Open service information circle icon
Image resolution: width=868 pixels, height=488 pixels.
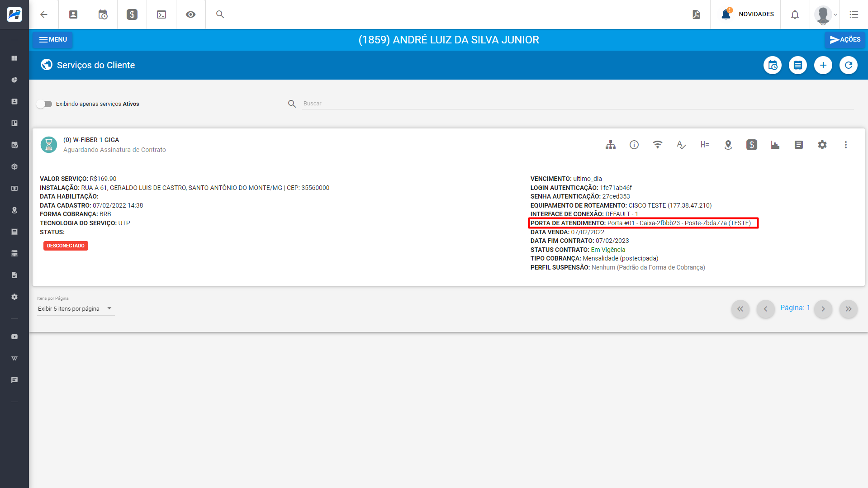pyautogui.click(x=634, y=145)
